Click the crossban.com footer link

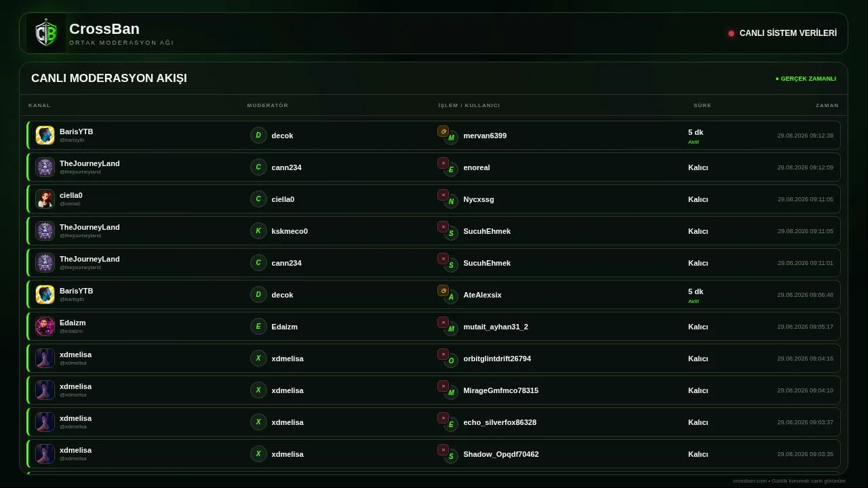pos(750,481)
